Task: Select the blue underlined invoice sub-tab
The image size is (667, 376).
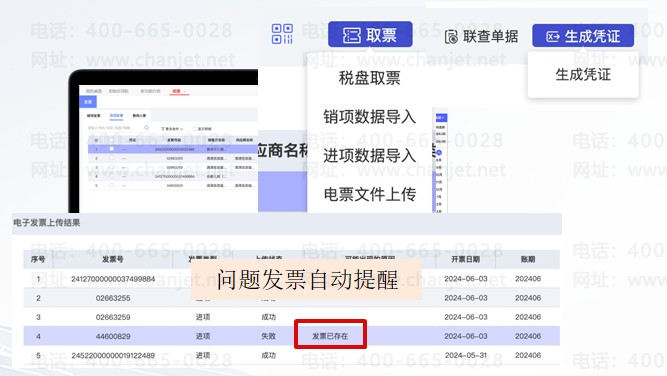Action: pyautogui.click(x=116, y=116)
